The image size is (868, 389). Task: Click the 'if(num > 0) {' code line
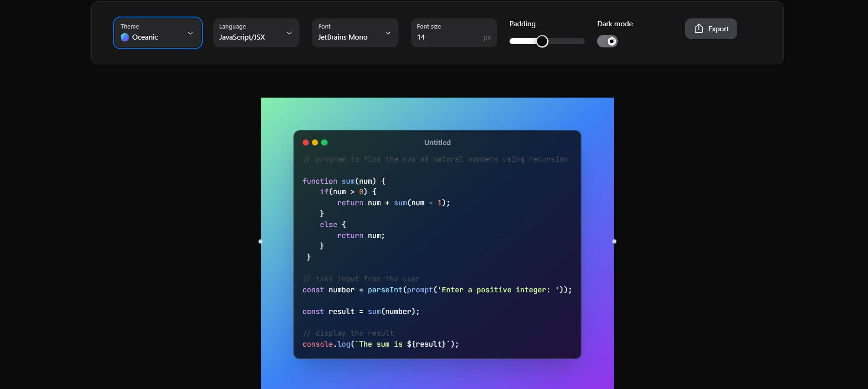point(348,192)
